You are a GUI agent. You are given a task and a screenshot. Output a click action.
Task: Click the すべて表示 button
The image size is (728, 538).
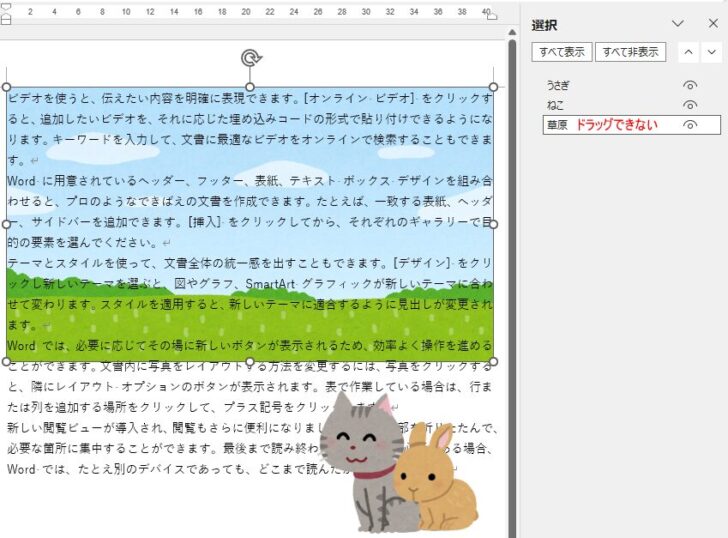[x=562, y=52]
